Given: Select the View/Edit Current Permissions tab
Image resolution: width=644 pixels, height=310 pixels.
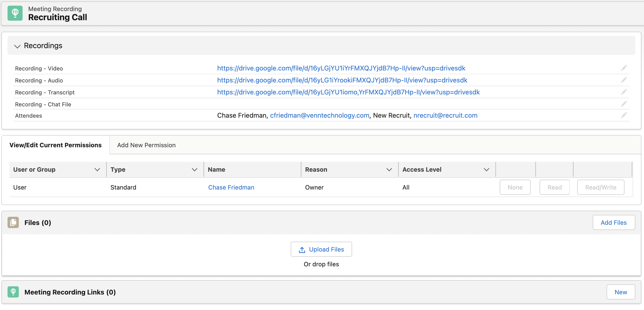Looking at the screenshot, I should (x=55, y=145).
